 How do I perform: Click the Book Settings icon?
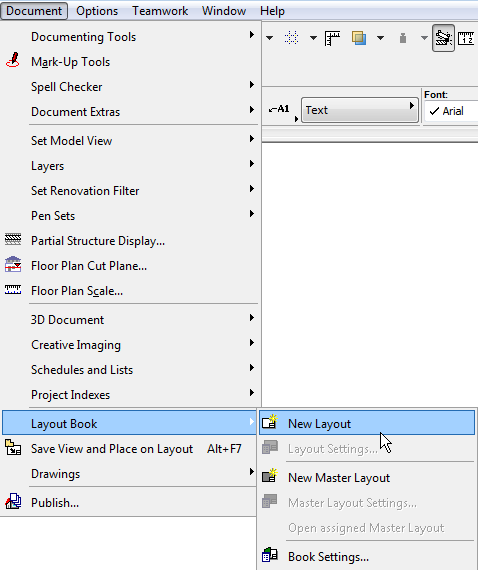point(270,555)
